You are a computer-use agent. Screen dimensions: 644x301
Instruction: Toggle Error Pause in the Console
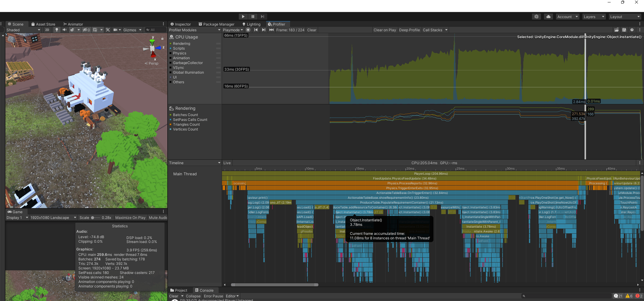213,296
